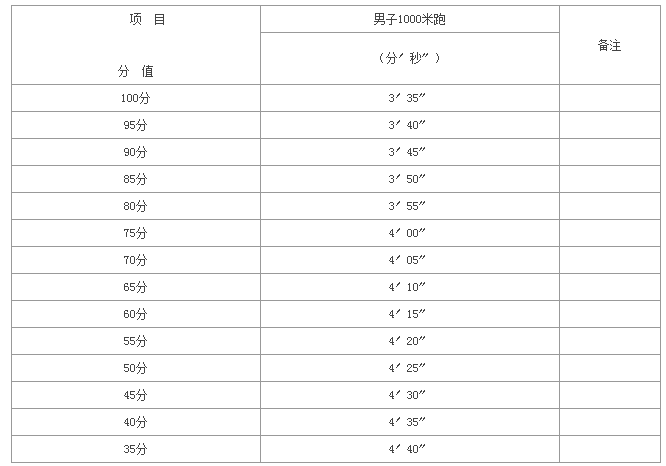Select the 75分 score cell
This screenshot has height=466, width=666.
(x=135, y=233)
